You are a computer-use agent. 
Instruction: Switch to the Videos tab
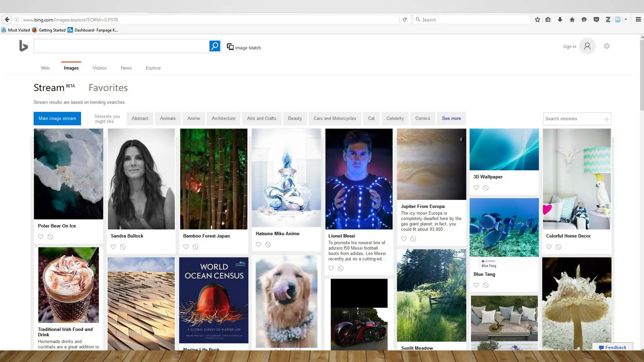tap(99, 68)
